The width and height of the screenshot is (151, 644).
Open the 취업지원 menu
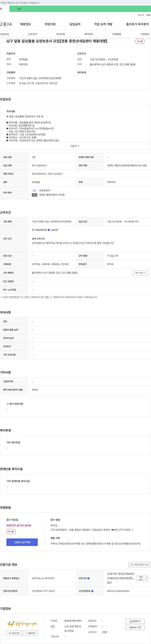click(50, 24)
